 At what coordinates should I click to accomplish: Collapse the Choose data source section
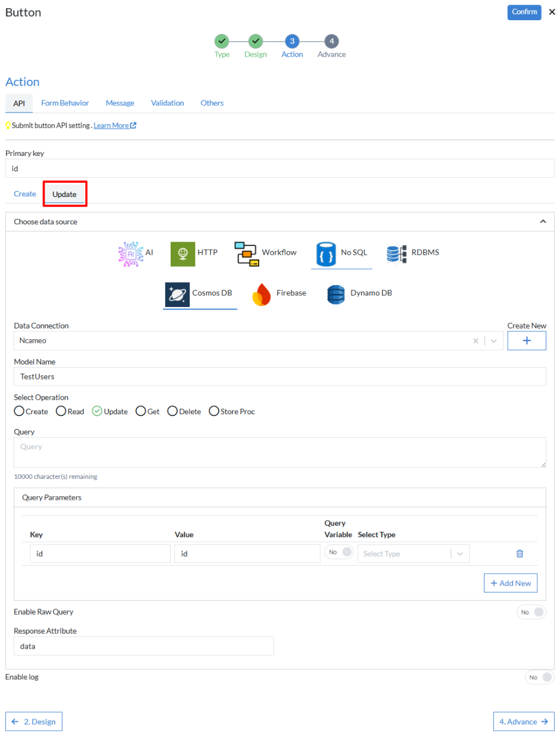(542, 221)
